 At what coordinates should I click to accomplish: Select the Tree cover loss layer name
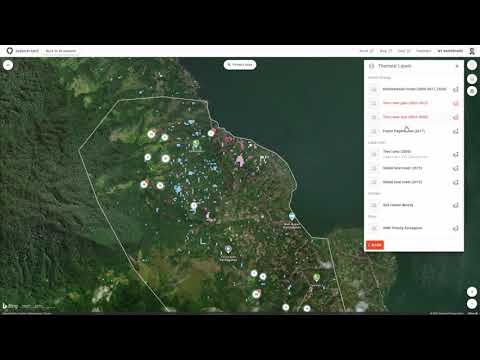(405, 117)
